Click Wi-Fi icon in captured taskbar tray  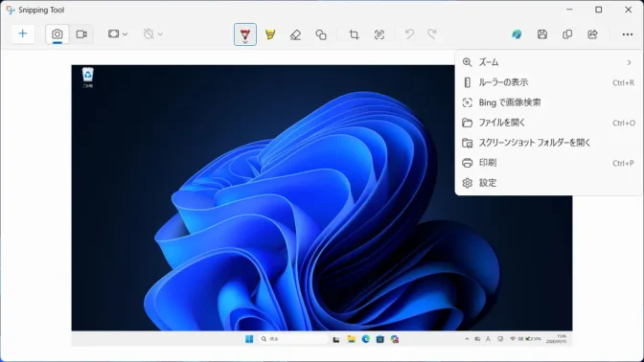(513, 339)
